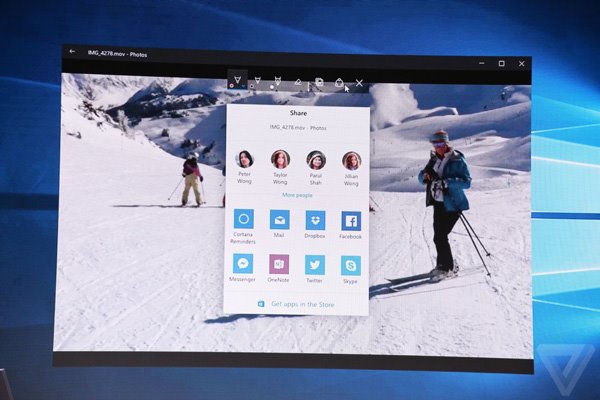Close the Photos window
Screen dimensions: 600x400
point(522,64)
